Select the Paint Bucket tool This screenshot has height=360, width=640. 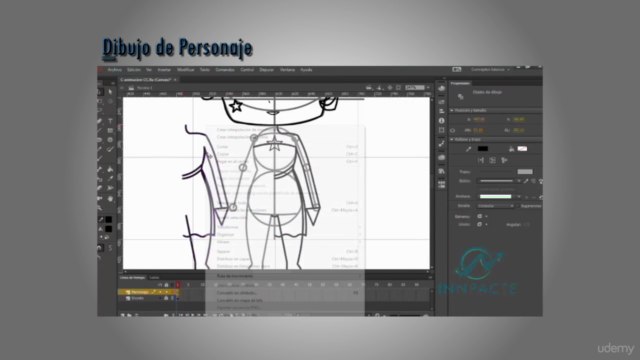pos(110,169)
